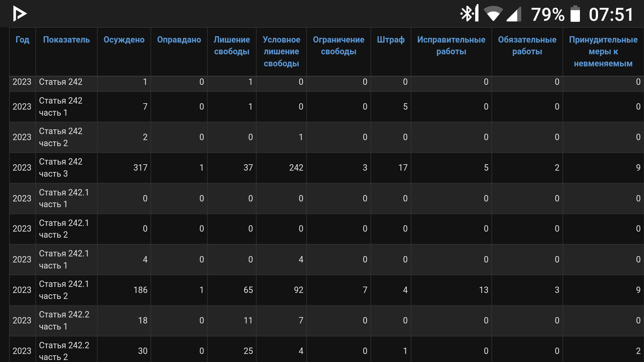Sort by the Оправдано column header
This screenshot has height=362, width=644.
[179, 40]
